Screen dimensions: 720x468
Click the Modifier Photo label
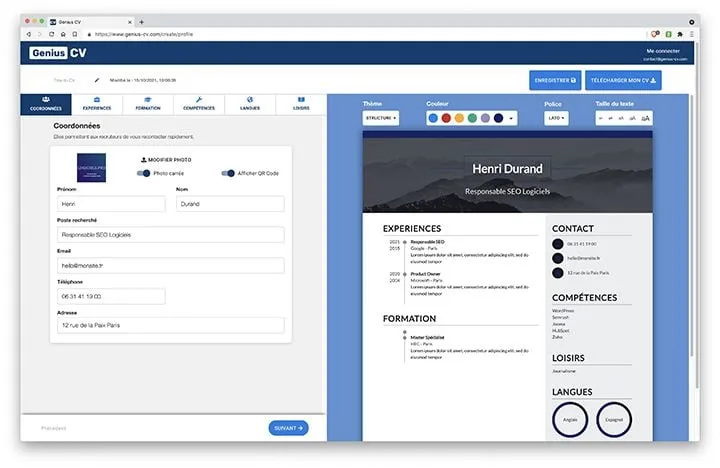[x=169, y=160]
